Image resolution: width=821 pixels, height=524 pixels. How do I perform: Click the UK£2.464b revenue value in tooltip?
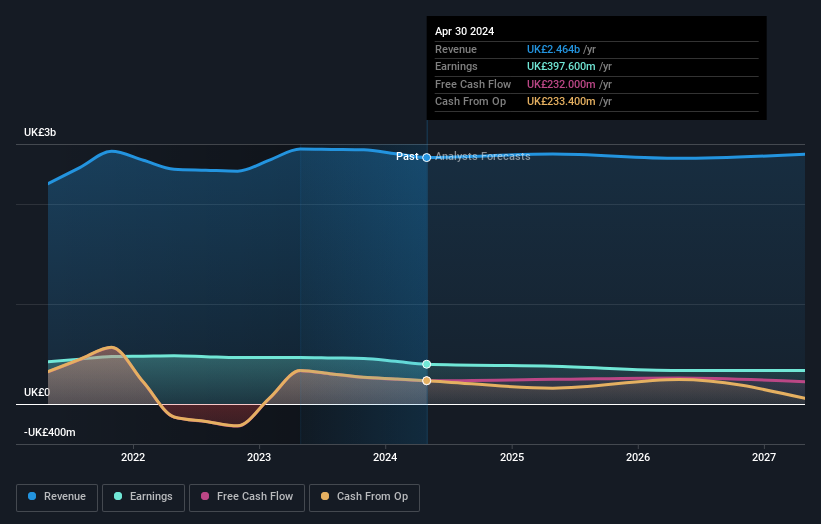click(553, 49)
